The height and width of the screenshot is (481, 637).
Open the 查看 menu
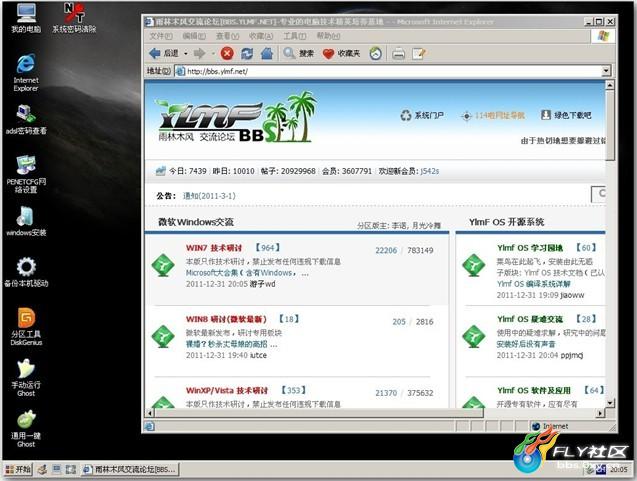(x=228, y=36)
